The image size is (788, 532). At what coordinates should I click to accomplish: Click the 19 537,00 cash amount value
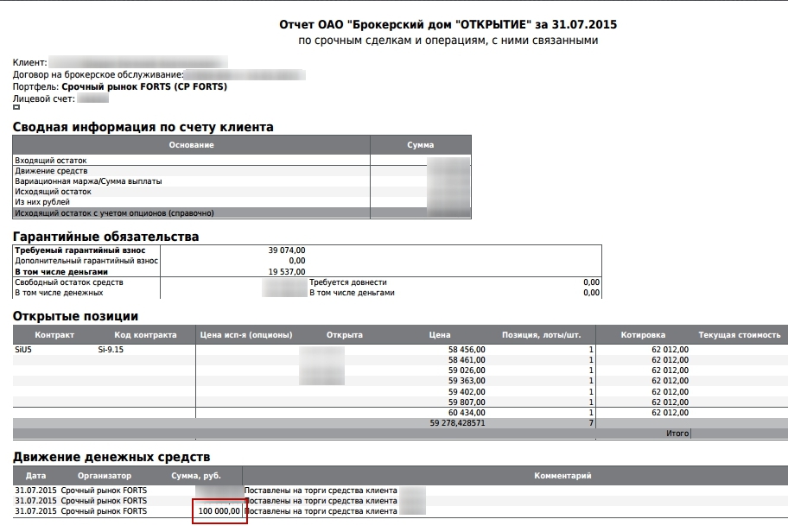287,271
